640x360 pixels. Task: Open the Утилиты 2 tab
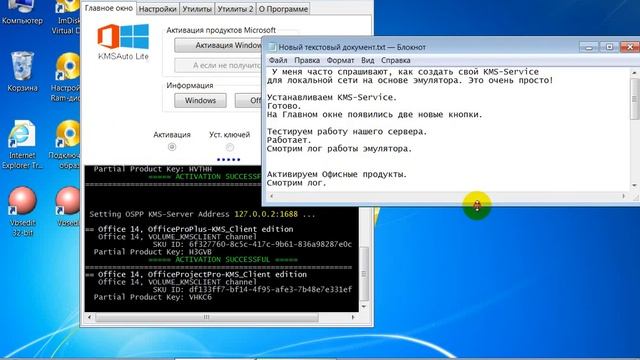(235, 9)
